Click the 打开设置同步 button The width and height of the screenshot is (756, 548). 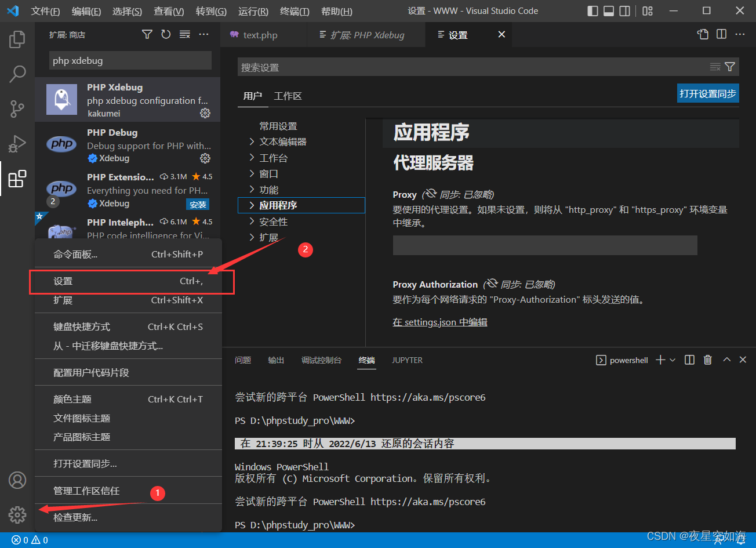pyautogui.click(x=708, y=93)
